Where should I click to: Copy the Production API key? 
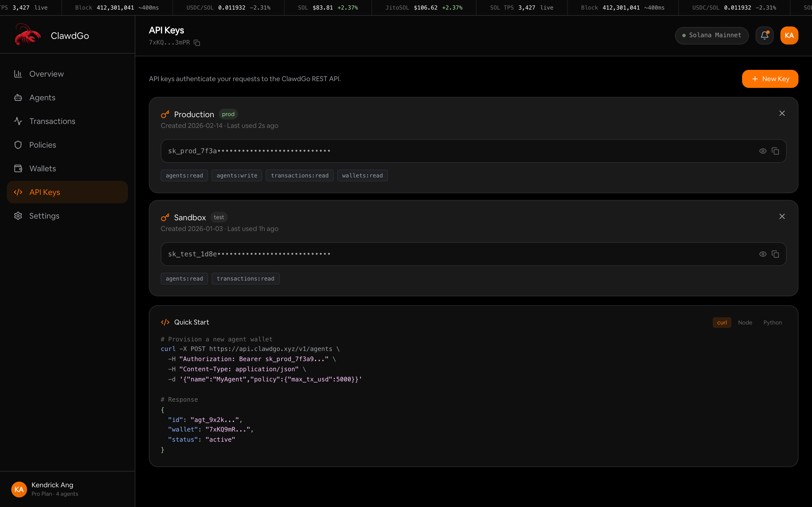(x=775, y=151)
